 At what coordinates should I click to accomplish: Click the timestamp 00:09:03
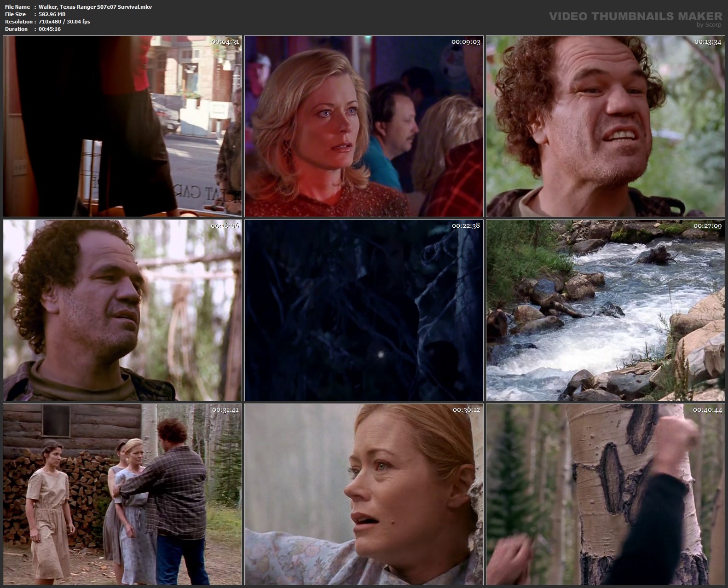pyautogui.click(x=466, y=42)
